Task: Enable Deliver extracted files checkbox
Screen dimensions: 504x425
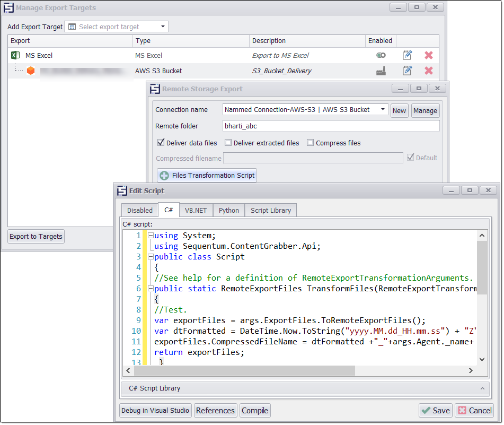Action: coord(228,143)
